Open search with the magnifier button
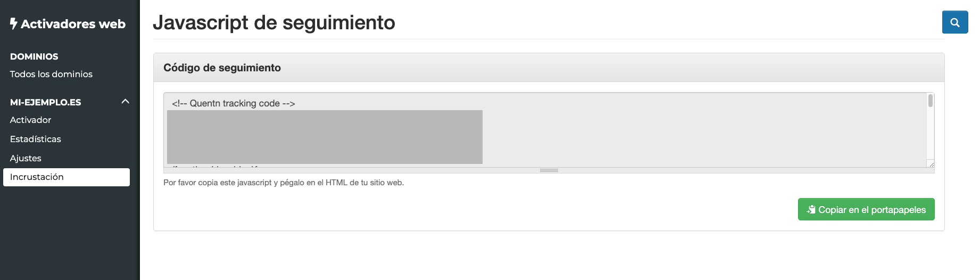Image resolution: width=980 pixels, height=280 pixels. click(x=955, y=22)
